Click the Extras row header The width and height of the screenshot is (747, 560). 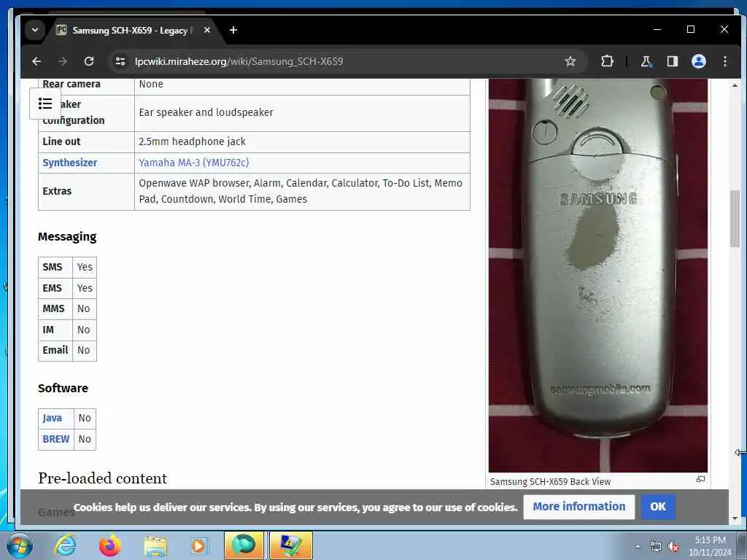click(x=86, y=192)
